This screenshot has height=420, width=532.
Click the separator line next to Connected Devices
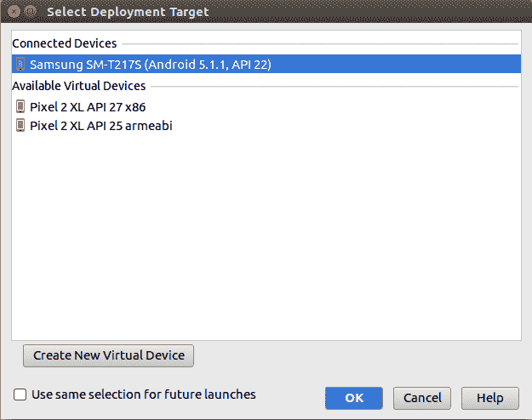click(320, 43)
